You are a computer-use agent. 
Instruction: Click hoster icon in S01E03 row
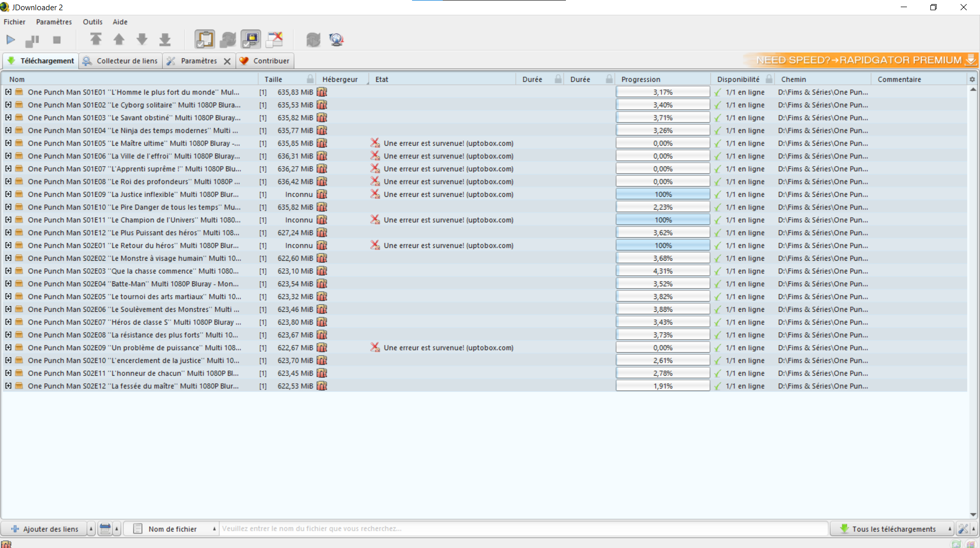click(322, 118)
